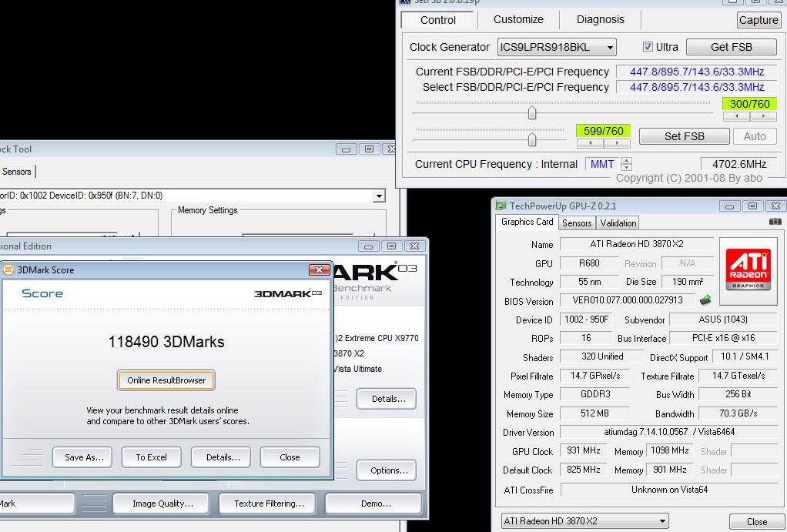The width and height of the screenshot is (787, 532).
Task: Click the GPU-Z title bar icon
Action: tap(501, 206)
